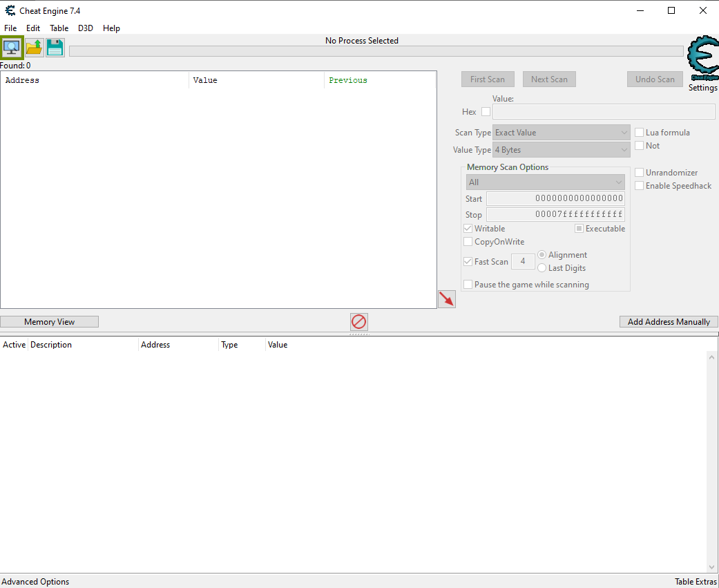Click the First Scan button
The height and width of the screenshot is (588, 719).
coord(488,79)
